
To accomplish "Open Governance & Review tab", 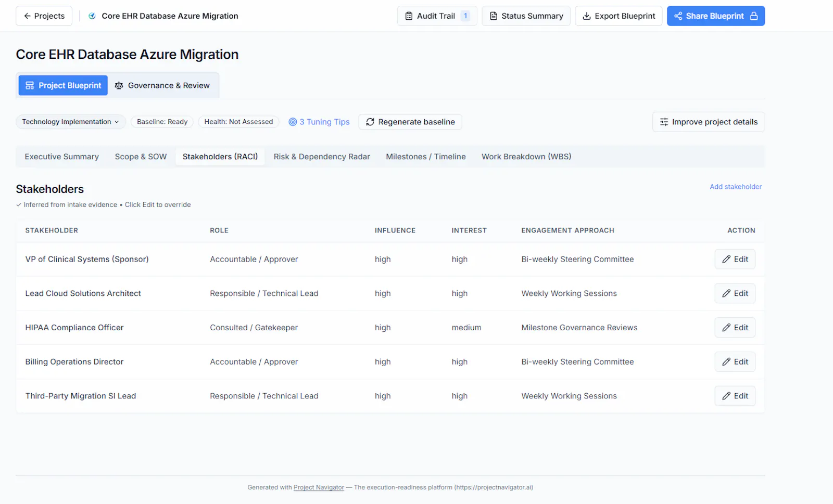I will [162, 85].
